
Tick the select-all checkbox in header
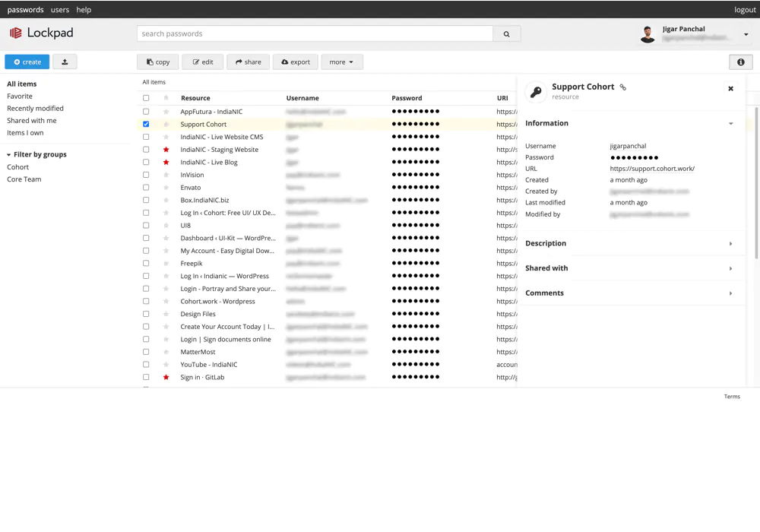tap(146, 98)
